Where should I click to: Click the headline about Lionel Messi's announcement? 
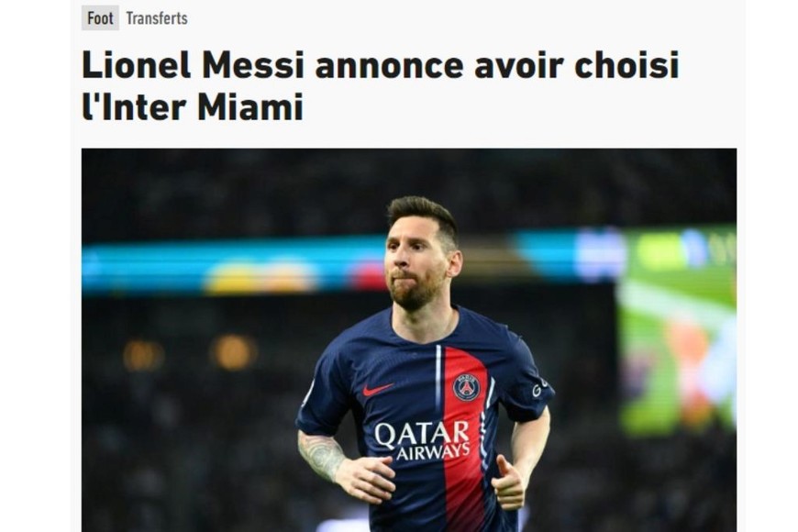click(x=380, y=86)
